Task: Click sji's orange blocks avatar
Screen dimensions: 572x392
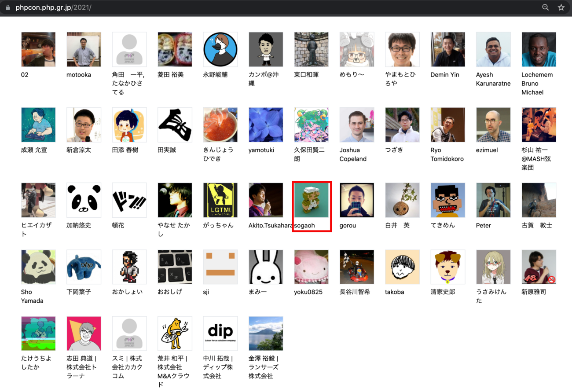Action: (x=220, y=267)
